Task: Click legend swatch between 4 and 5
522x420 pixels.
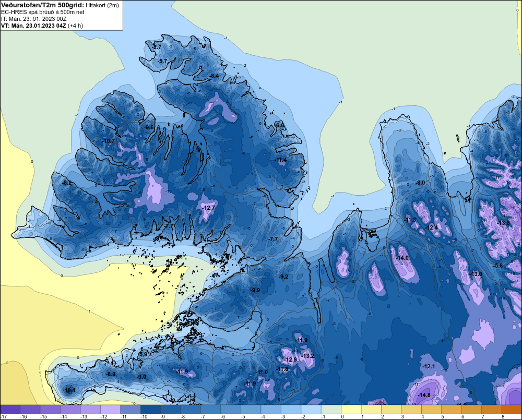Action: click(432, 410)
